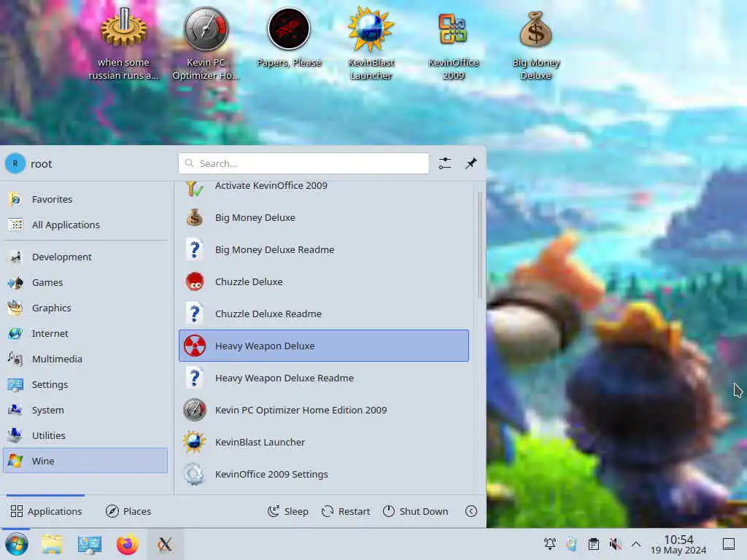The height and width of the screenshot is (560, 747).
Task: Expand hidden system tray icons
Action: [636, 543]
